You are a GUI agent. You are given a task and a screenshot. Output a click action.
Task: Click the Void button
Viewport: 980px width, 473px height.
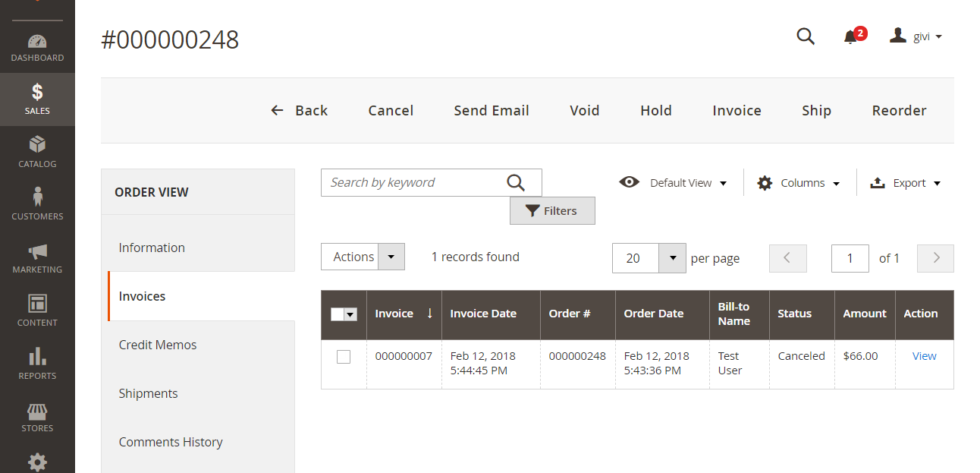[x=585, y=110]
